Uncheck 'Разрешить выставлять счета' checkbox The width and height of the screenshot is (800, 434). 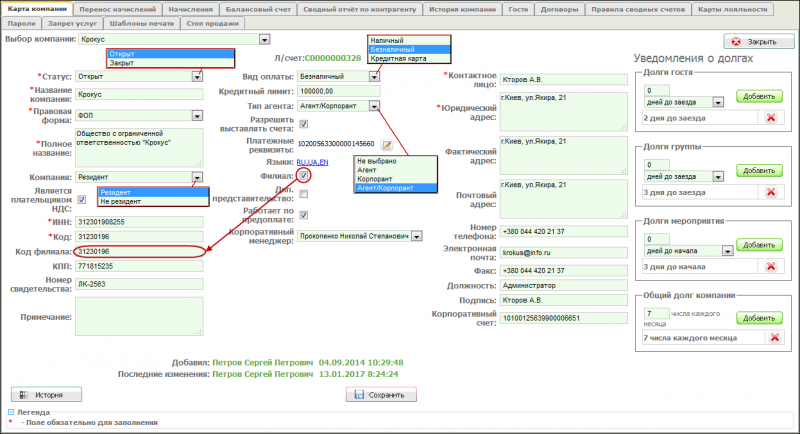304,124
